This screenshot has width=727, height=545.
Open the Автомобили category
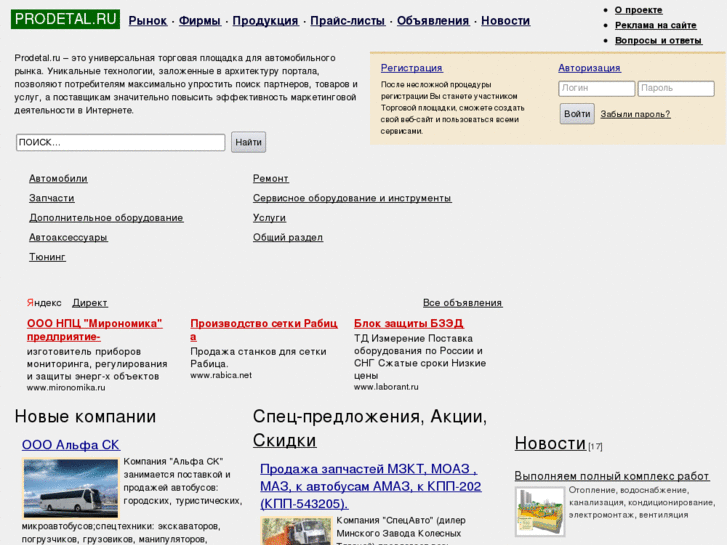click(58, 179)
